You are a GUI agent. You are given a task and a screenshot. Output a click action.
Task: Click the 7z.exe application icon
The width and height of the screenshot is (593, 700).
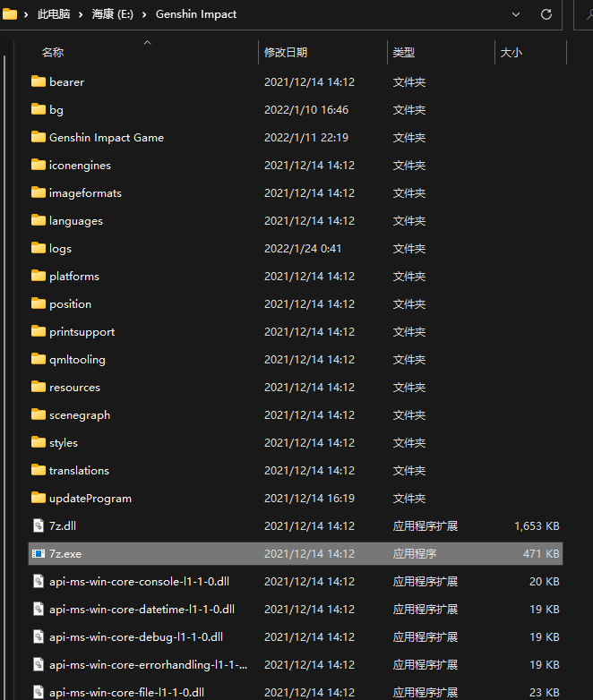click(39, 553)
